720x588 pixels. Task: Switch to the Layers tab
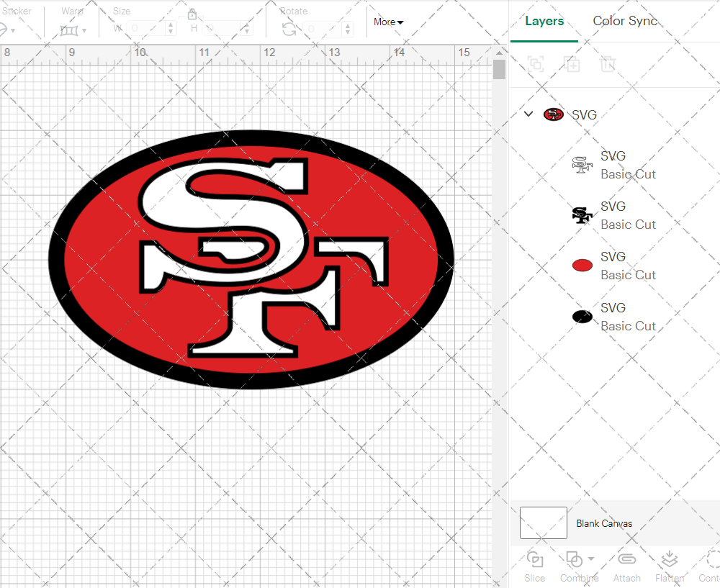tap(544, 21)
